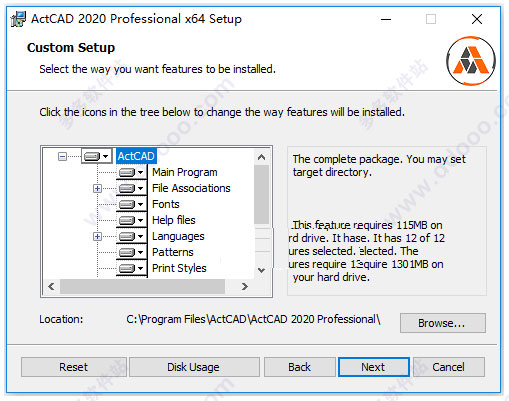Close the setup window

[x=477, y=19]
